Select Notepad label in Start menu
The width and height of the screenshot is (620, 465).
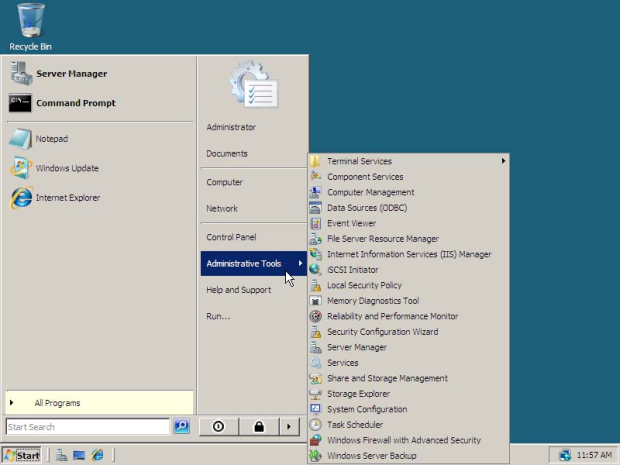(51, 139)
